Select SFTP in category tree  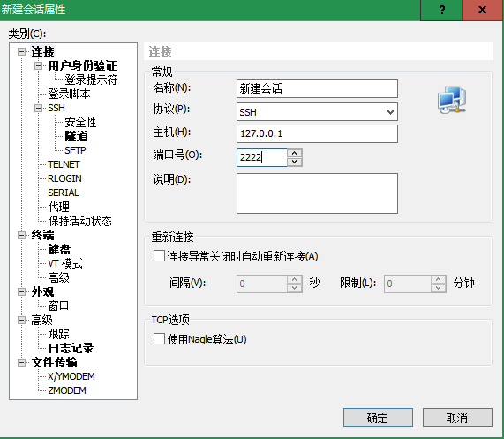[x=75, y=150]
